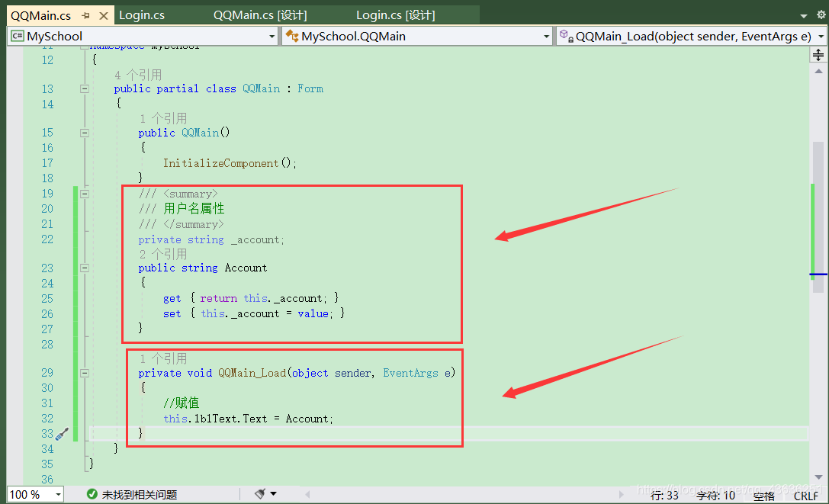Click the C# project icon beside MySchool
This screenshot has height=504, width=829.
[x=18, y=36]
